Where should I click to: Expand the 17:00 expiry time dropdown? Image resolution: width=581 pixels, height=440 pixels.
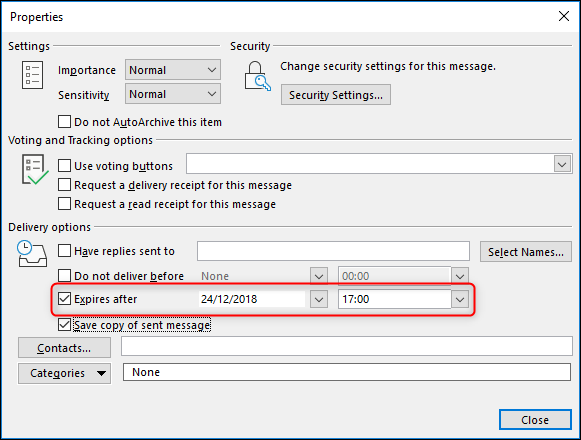coord(460,299)
